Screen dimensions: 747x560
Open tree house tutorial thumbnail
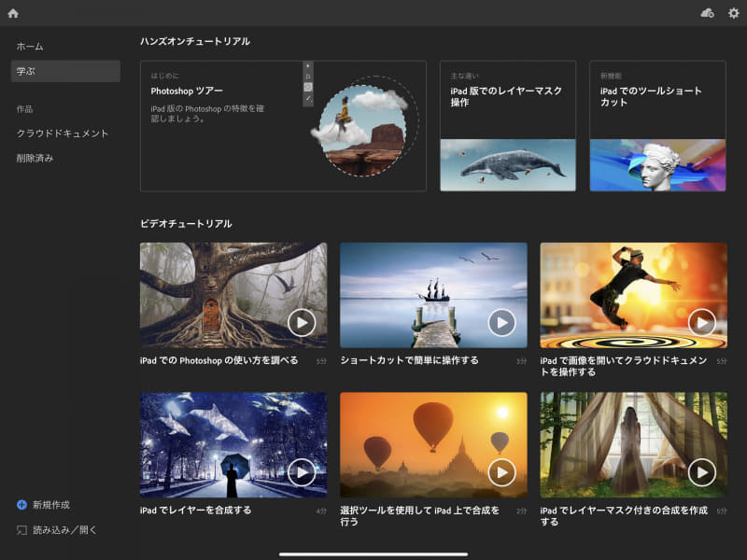pos(233,295)
